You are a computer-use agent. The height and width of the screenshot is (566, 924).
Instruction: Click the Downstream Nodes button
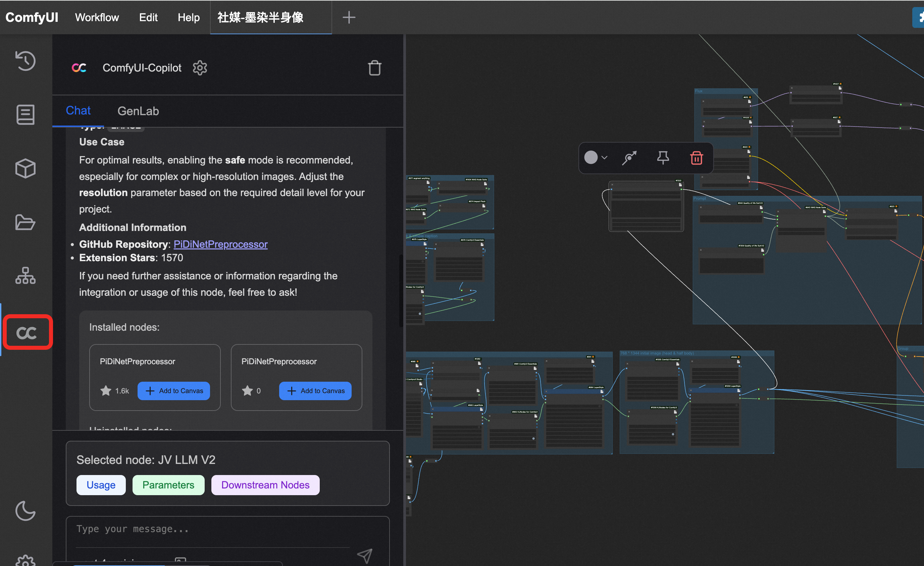(265, 485)
